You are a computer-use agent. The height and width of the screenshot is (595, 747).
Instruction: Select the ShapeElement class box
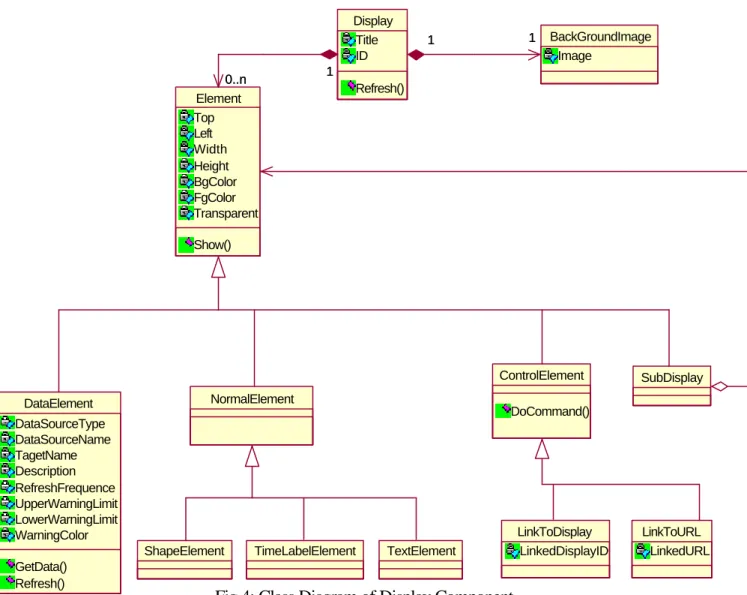click(184, 560)
